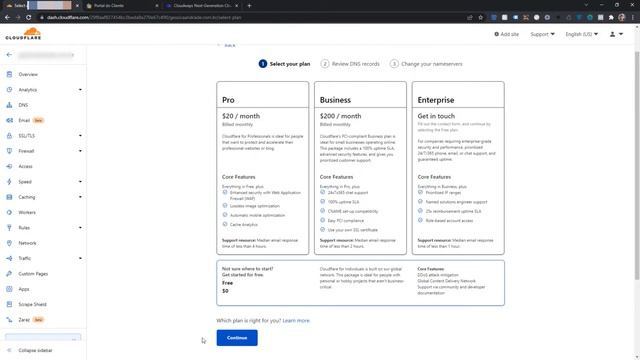Expand the Caching submenu arrow

tap(80, 197)
